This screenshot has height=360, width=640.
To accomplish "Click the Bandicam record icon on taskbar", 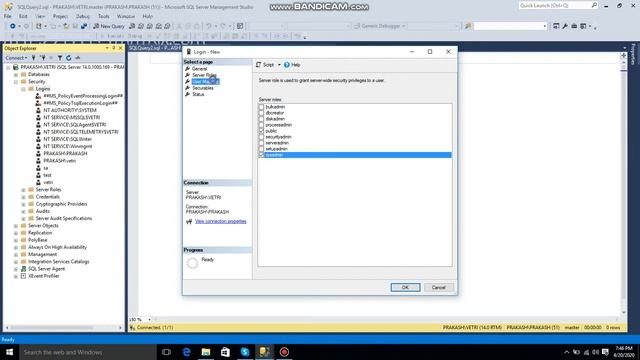I will coord(284,352).
